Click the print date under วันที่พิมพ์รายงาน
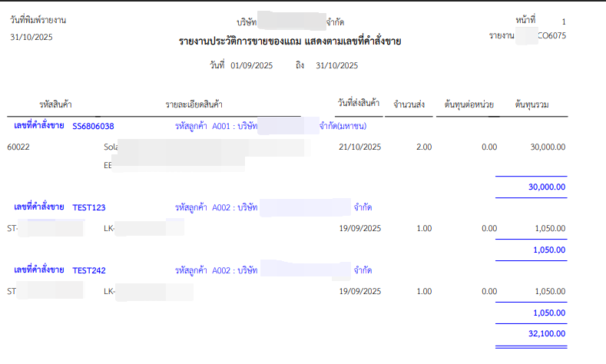 31,37
